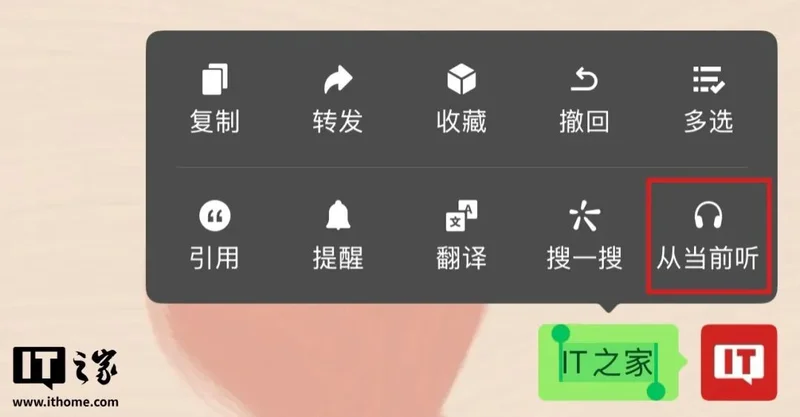The image size is (800, 417).
Task: Click the www.ithome.com watermark link
Action: 65,402
